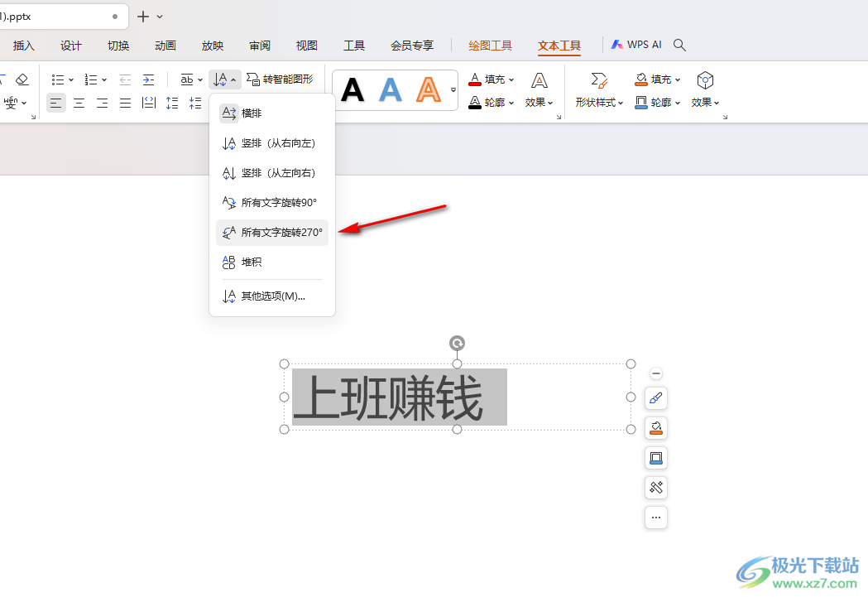Screen dimensions: 868x597
Task: Open text effects 效果 dropdown
Action: [x=540, y=90]
